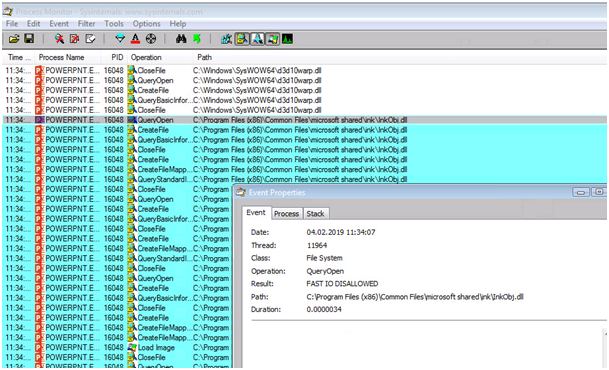
Task: Minimize the Event Properties window
Action: coord(581,192)
